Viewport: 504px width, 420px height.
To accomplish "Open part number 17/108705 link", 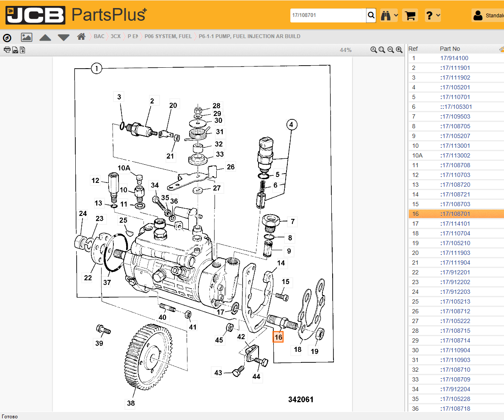I will pyautogui.click(x=455, y=127).
